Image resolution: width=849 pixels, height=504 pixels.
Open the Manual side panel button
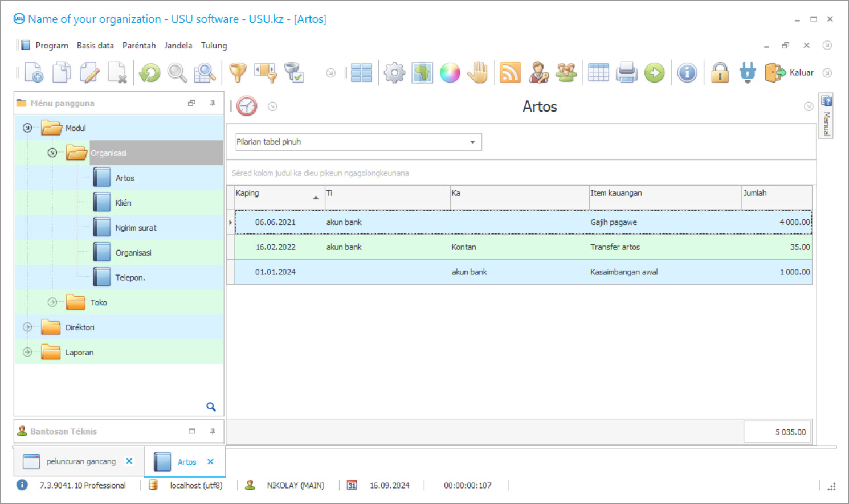pyautogui.click(x=826, y=116)
